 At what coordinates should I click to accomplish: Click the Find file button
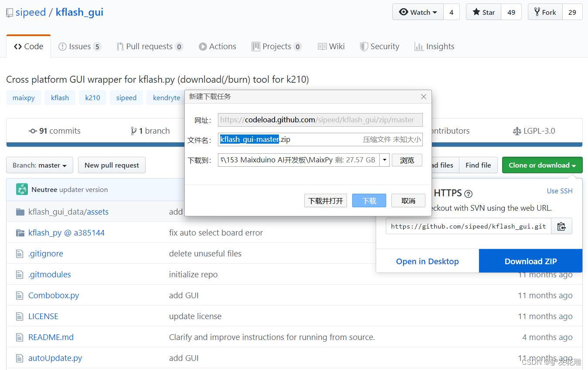pos(478,165)
